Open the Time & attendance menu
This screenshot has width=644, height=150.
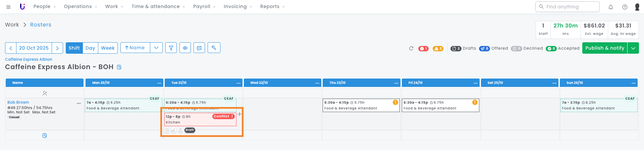(158, 6)
